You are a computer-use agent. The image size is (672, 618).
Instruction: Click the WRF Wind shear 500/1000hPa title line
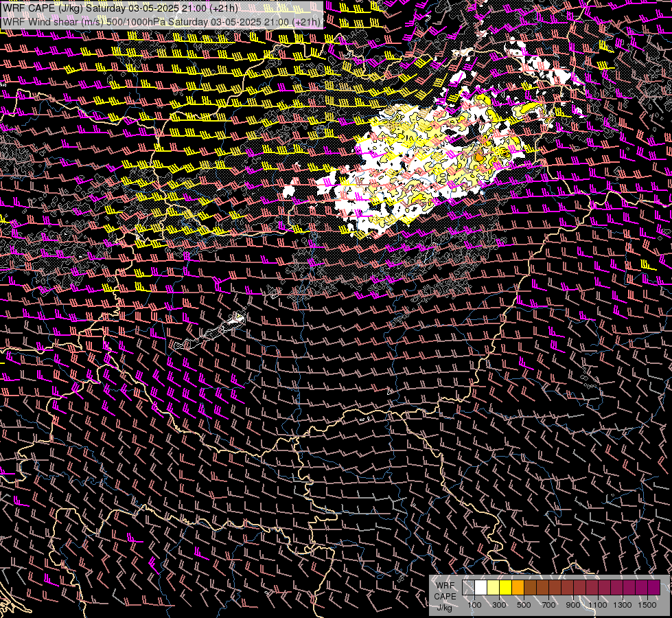pyautogui.click(x=161, y=22)
